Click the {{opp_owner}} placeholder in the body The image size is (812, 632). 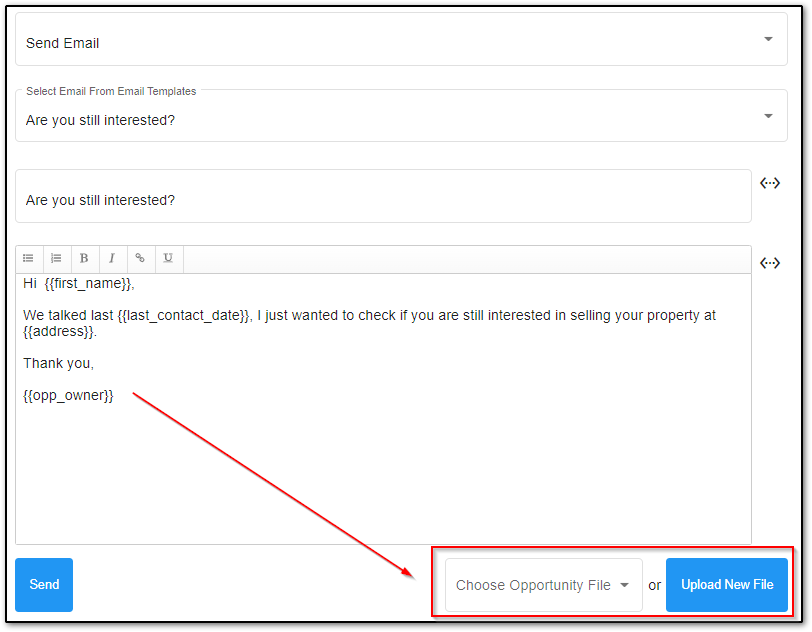pyautogui.click(x=68, y=395)
